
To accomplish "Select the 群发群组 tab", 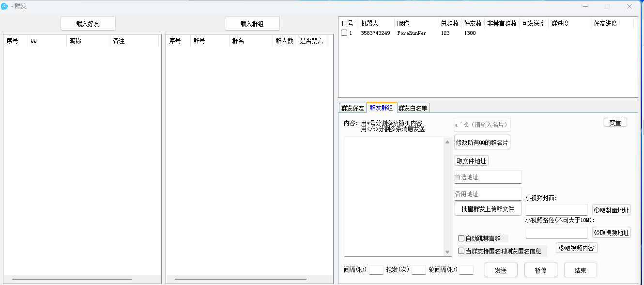I will tap(382, 108).
